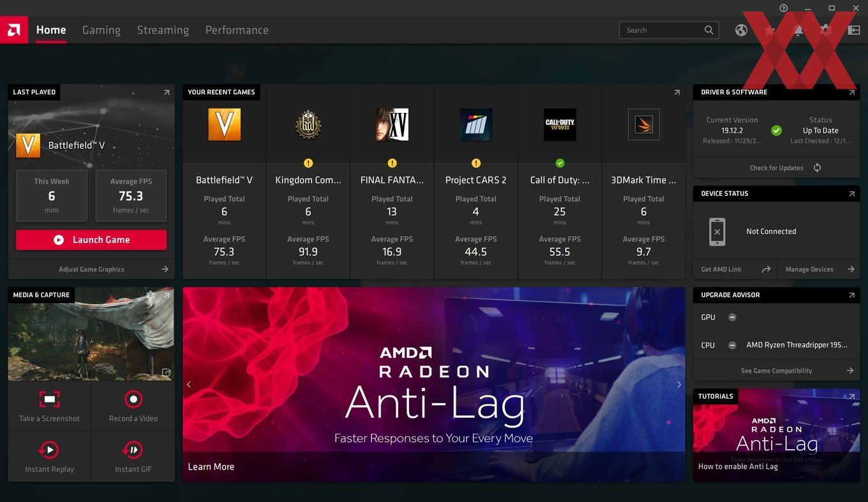Click AMD Ryzen Threadripper CPU text
Screen dimensions: 868x502
point(797,345)
